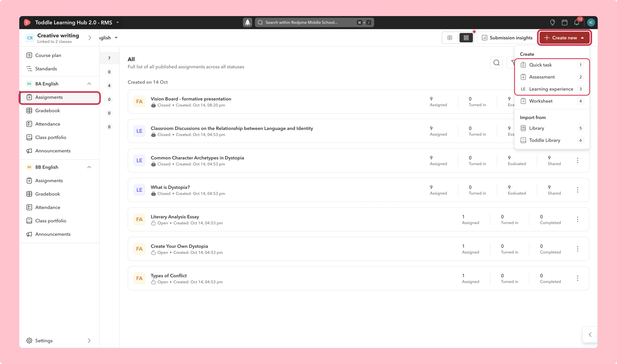Screen dimensions: 617x364
Task: Open 8B English Attendance
Action: coord(60,207)
